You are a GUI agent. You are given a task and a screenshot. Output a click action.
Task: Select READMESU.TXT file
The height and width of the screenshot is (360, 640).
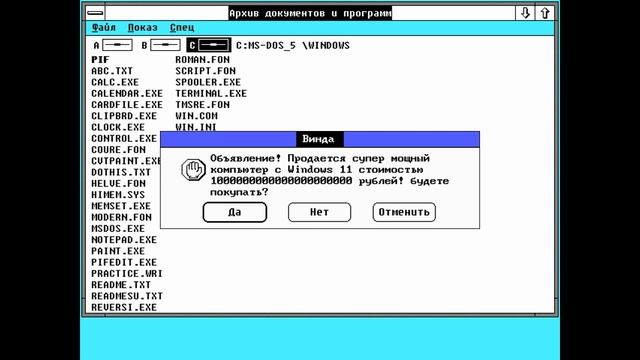(127, 296)
